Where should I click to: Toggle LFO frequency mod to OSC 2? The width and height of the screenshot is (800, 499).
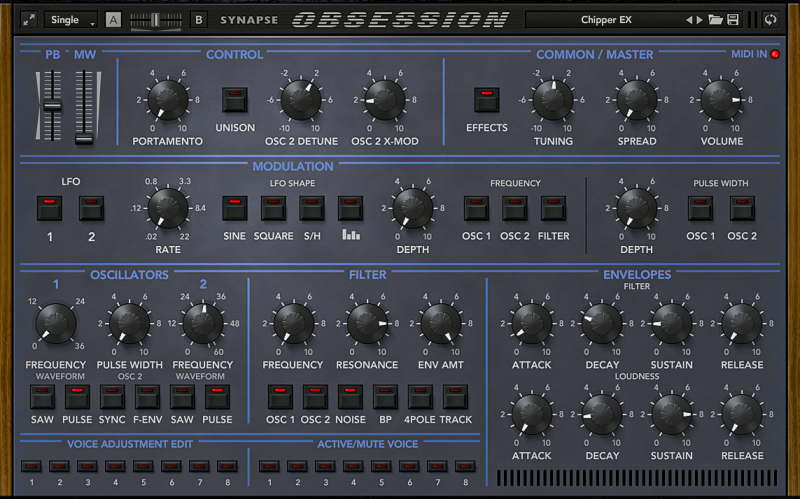point(515,208)
